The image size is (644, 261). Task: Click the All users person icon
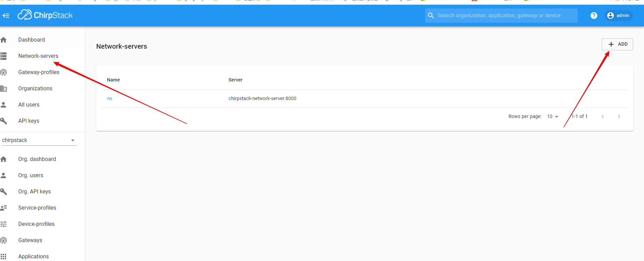click(x=4, y=105)
